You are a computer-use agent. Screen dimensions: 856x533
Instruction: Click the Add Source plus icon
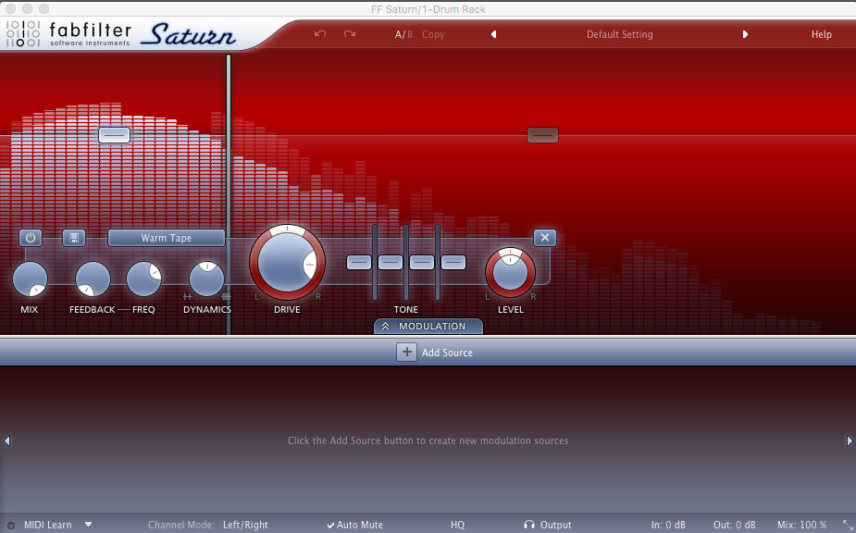click(x=406, y=352)
